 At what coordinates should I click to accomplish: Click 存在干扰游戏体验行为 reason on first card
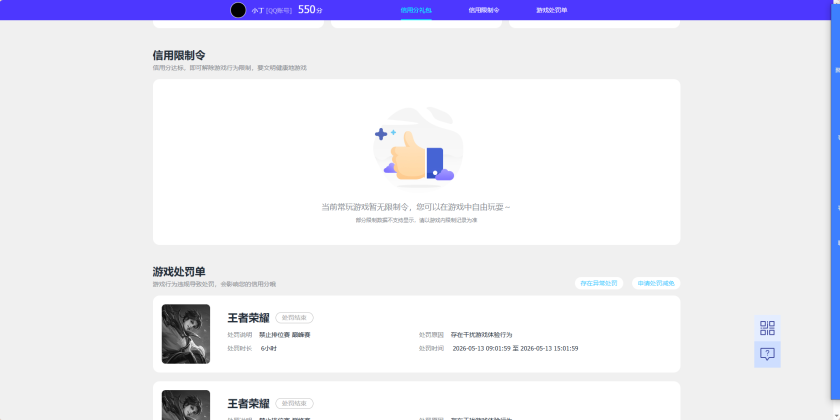coord(481,335)
